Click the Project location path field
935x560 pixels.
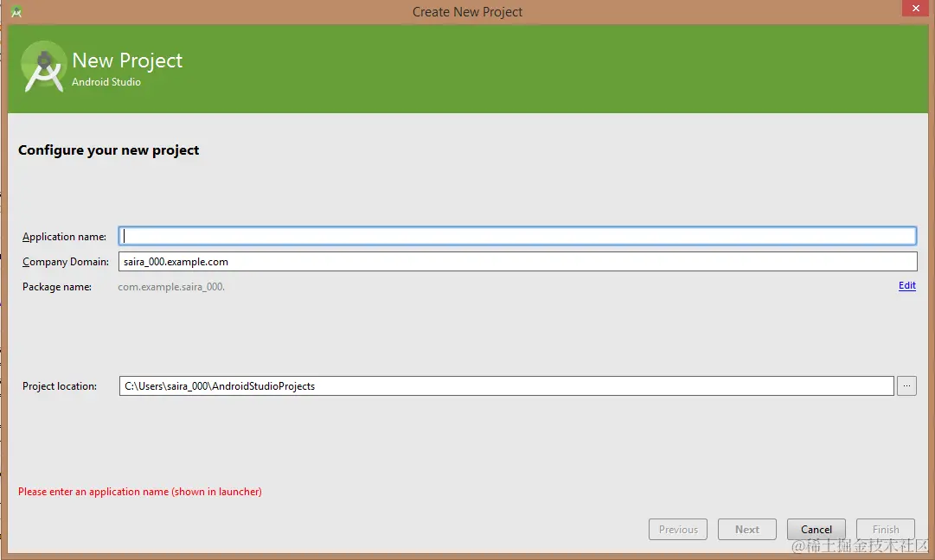506,386
